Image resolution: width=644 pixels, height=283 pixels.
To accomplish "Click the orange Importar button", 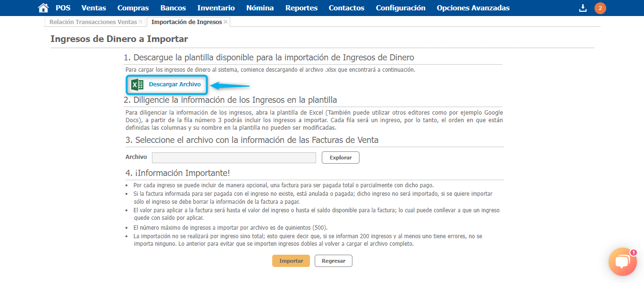I will coord(291,261).
